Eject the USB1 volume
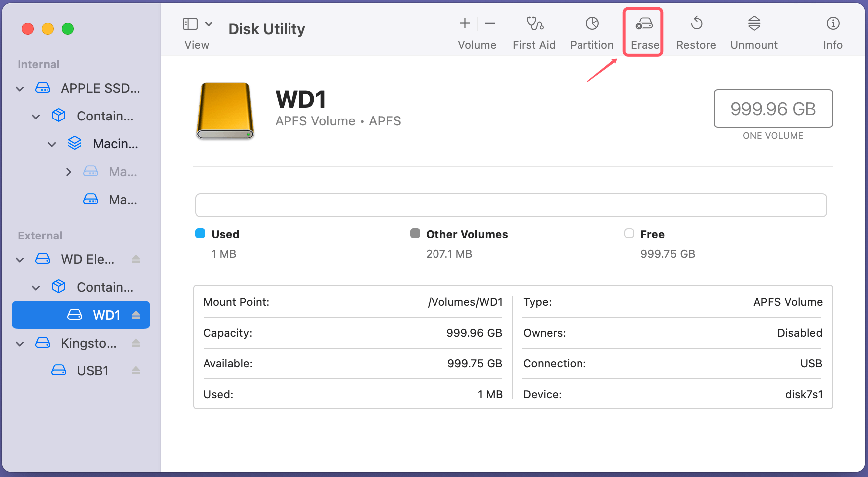 (x=136, y=371)
